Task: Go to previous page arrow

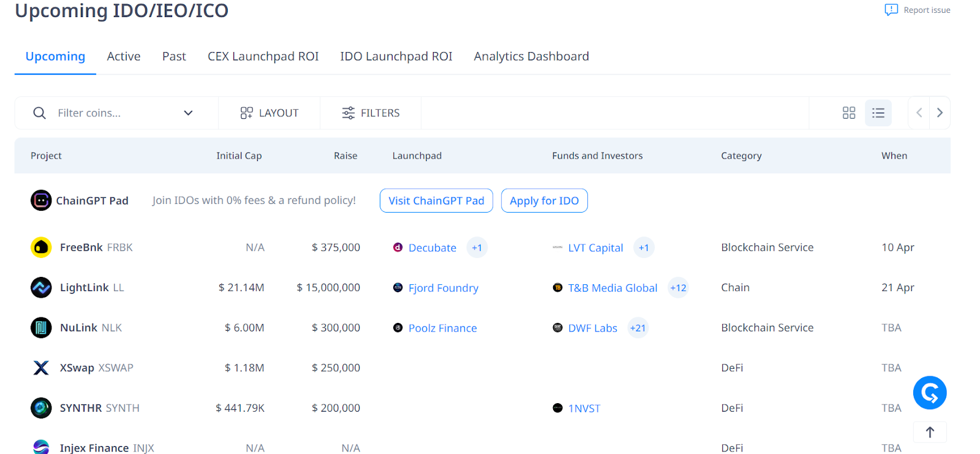Action: pyautogui.click(x=919, y=113)
